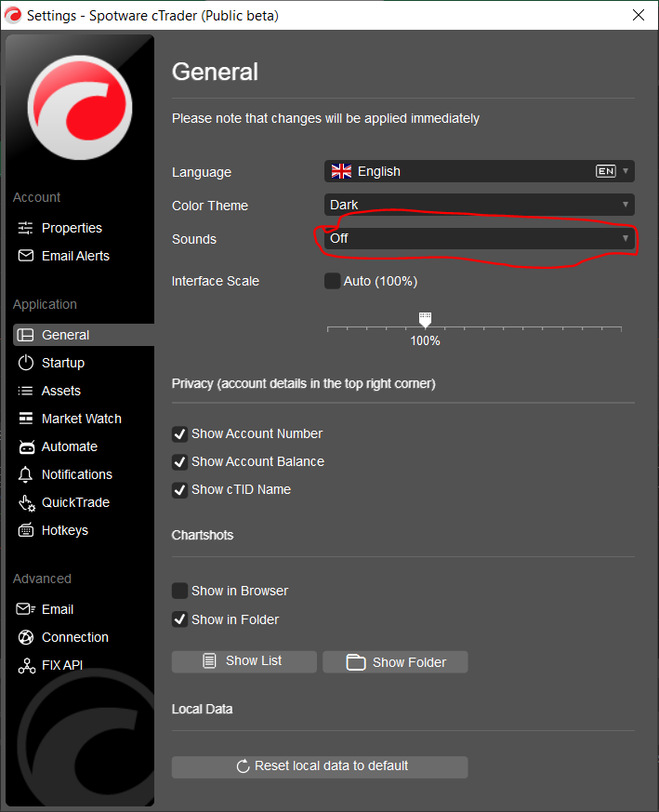This screenshot has height=812, width=659.
Task: Click the Notifications bell icon
Action: [25, 474]
